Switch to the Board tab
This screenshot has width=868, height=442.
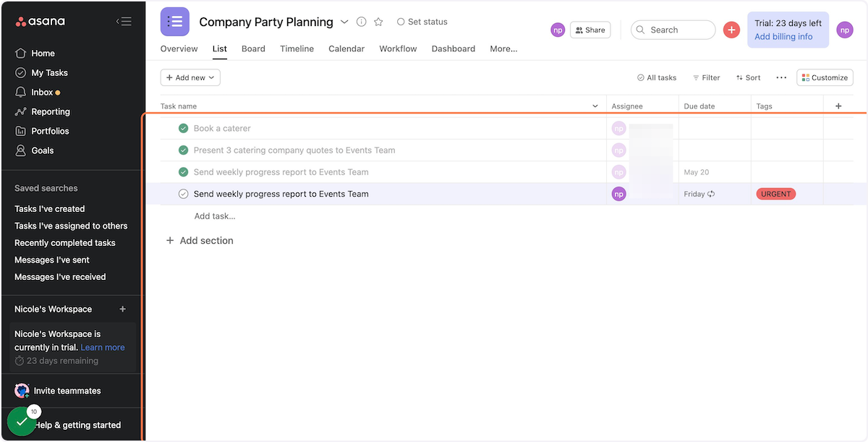(253, 49)
